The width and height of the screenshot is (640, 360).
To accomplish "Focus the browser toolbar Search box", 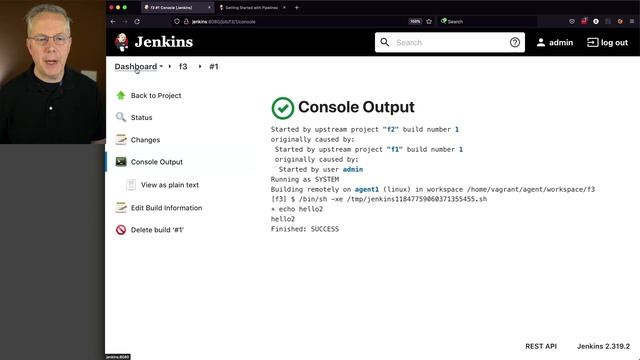I will pyautogui.click(x=488, y=22).
